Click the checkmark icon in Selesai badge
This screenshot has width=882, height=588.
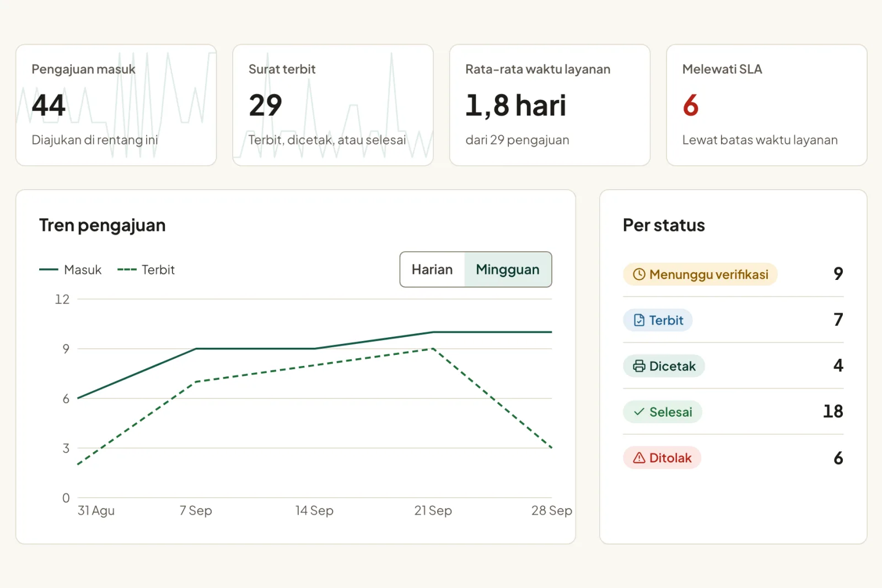tap(639, 412)
